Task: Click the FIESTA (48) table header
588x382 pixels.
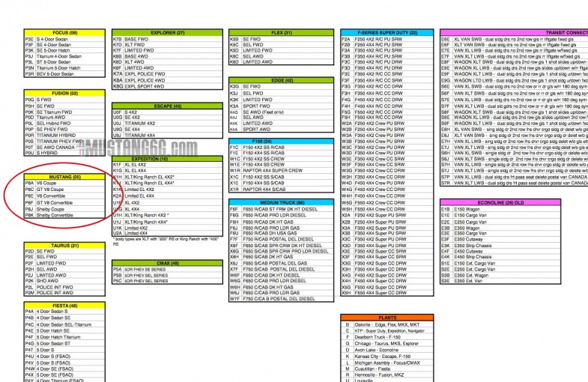Action: point(64,306)
